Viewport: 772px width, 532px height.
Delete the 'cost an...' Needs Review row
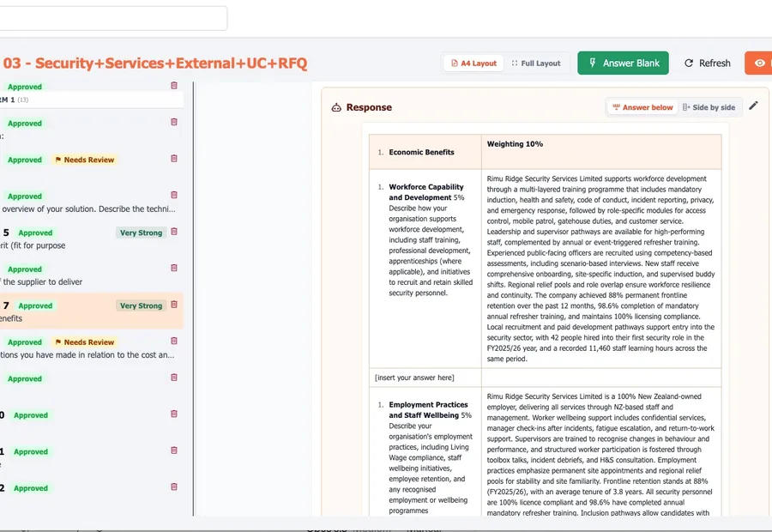tap(174, 341)
